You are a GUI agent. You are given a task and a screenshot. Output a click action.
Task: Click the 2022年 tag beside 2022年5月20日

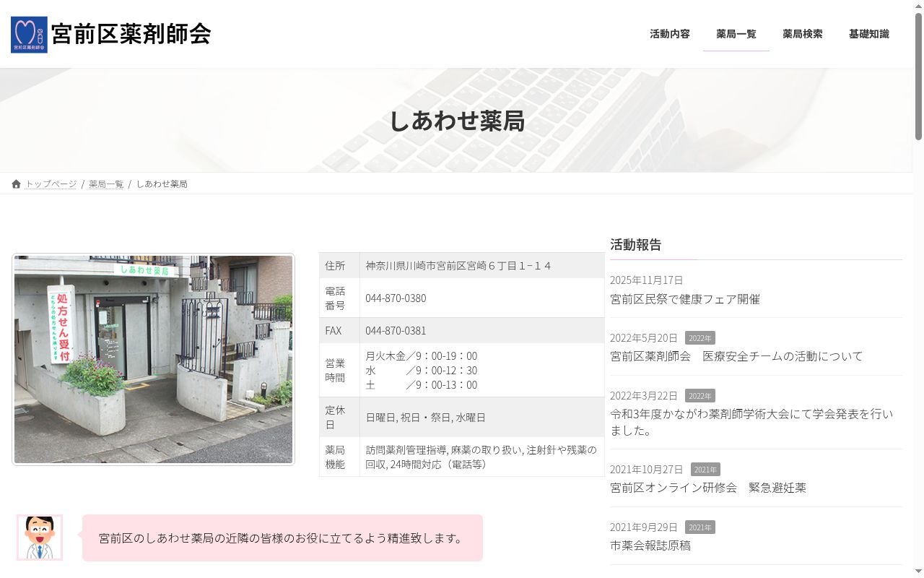coord(700,338)
